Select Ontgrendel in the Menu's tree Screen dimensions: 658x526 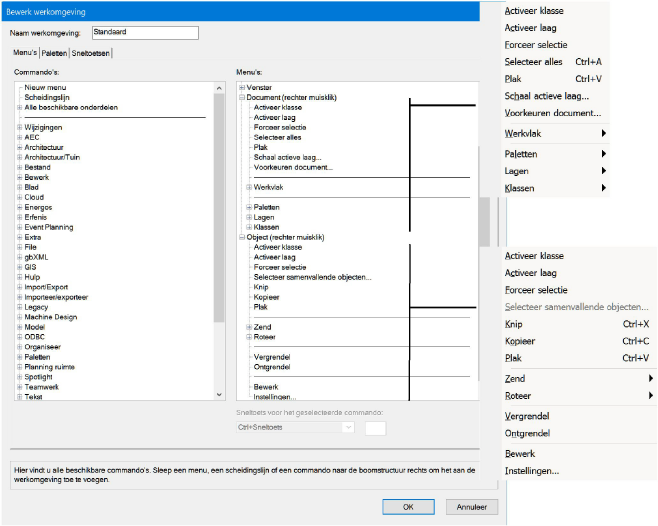pyautogui.click(x=272, y=367)
